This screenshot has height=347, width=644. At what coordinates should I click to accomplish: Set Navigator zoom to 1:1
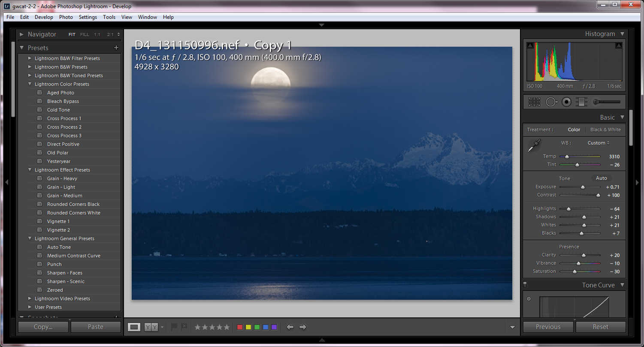point(97,35)
